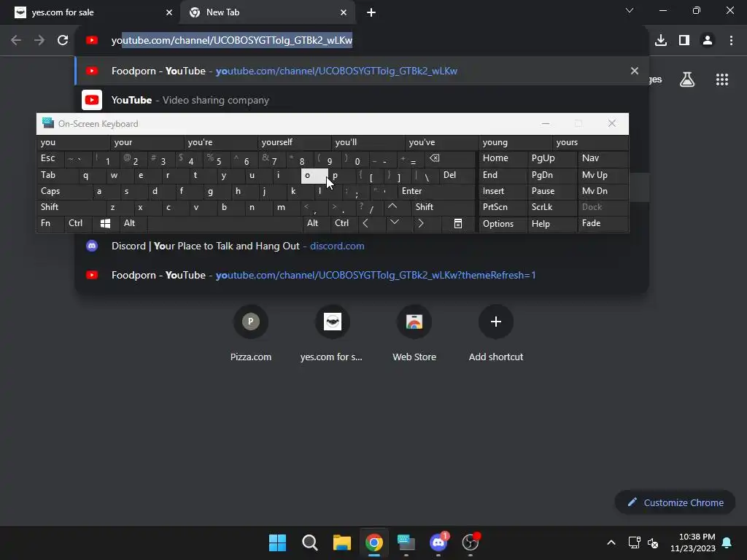Open Web Store shortcut

pyautogui.click(x=414, y=333)
